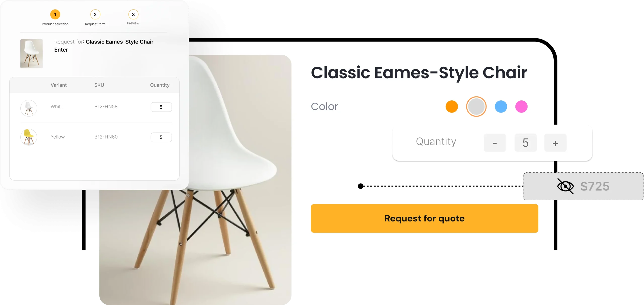Go to step 2 Request form

coord(95,18)
